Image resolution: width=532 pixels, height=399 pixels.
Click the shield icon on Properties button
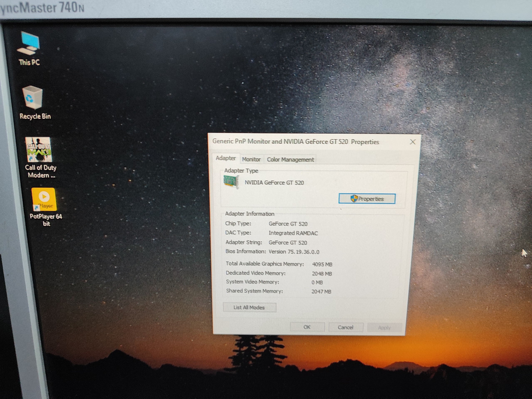tap(354, 198)
